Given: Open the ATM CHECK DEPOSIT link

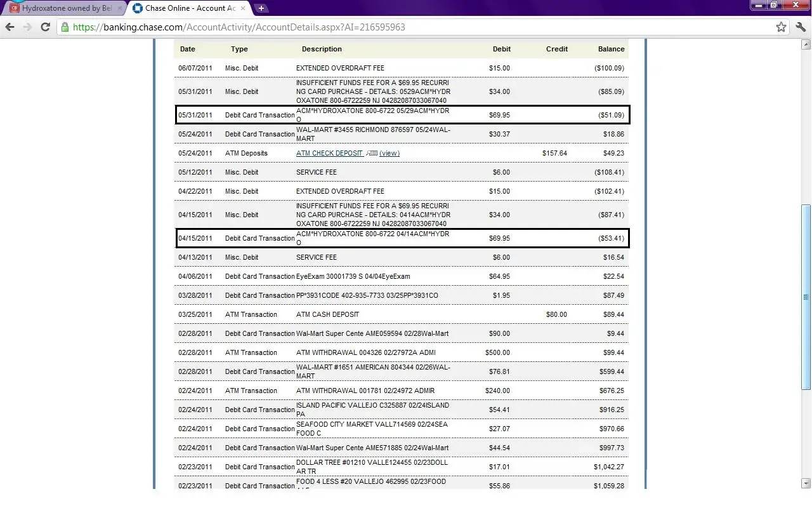Looking at the screenshot, I should click(x=329, y=153).
